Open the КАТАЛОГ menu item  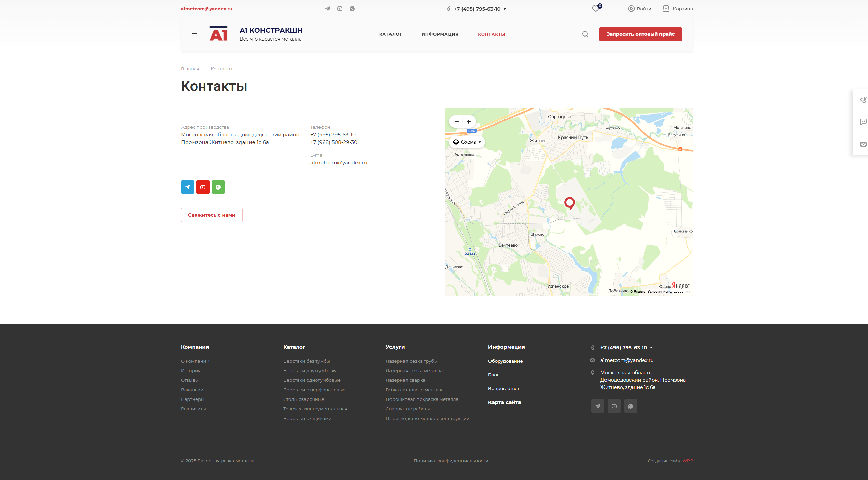point(390,34)
